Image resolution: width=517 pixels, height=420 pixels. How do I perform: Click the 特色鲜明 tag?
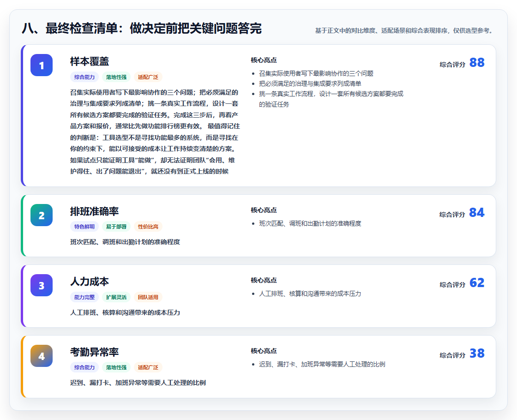click(x=84, y=227)
